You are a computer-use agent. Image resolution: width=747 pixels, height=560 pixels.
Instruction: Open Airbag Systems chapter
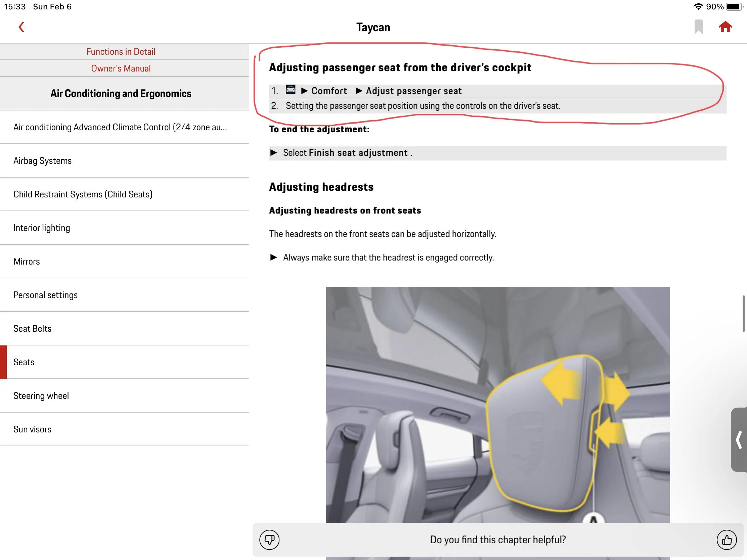(124, 161)
